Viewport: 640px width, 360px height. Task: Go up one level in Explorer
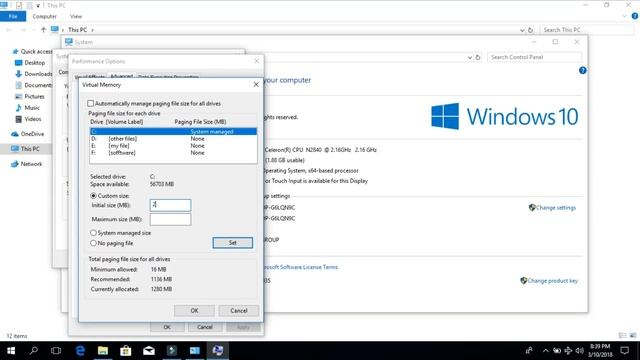click(43, 30)
